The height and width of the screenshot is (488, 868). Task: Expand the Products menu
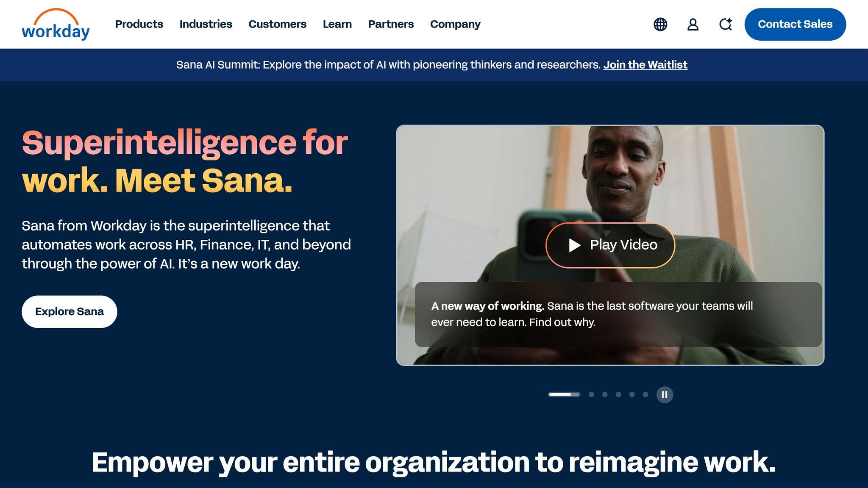(139, 24)
